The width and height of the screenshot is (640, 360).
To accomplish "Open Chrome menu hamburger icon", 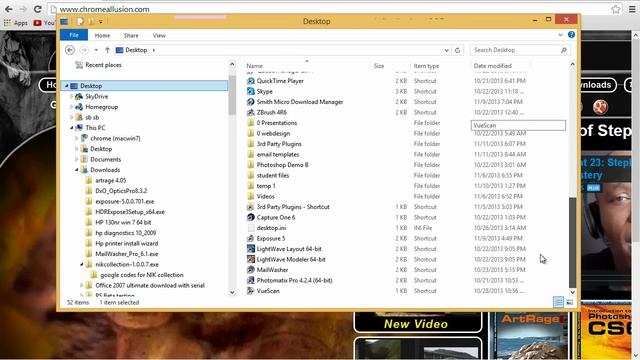I will tap(632, 9).
